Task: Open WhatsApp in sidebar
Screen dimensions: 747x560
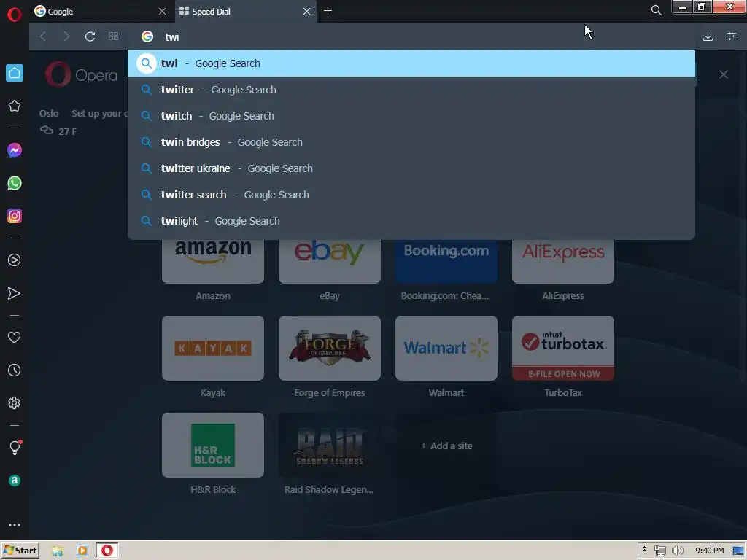Action: coord(15,183)
